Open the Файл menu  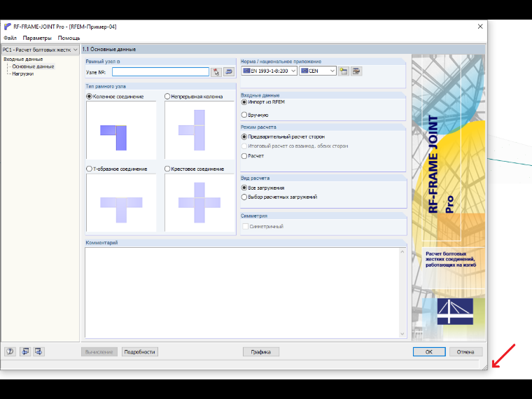click(10, 38)
